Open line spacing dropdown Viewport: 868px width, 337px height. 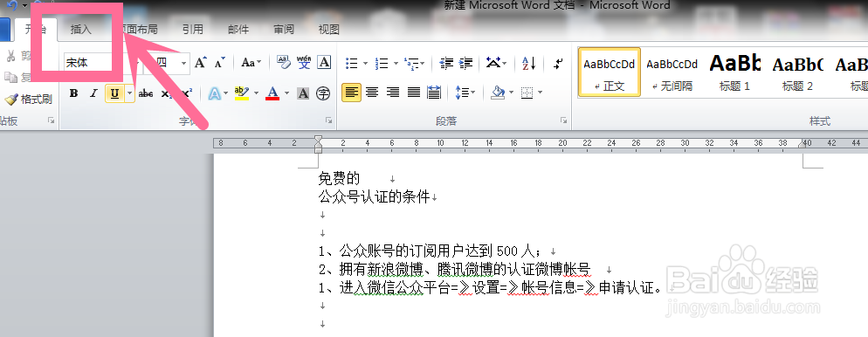click(465, 93)
